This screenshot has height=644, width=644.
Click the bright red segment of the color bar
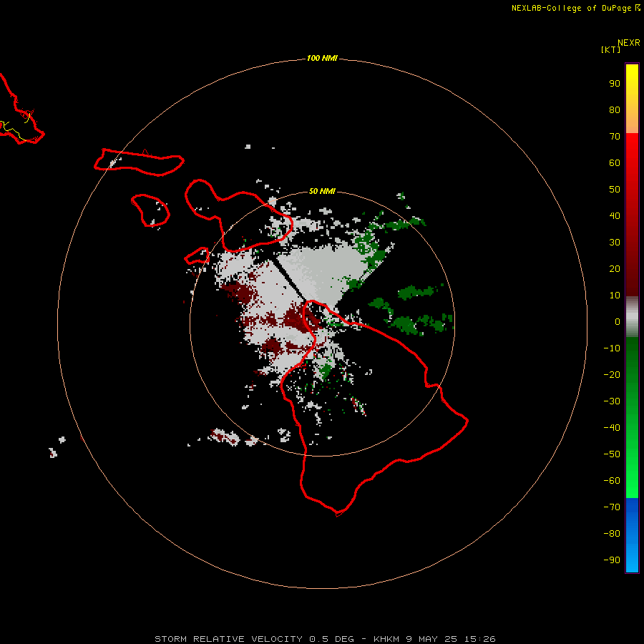pos(632,215)
